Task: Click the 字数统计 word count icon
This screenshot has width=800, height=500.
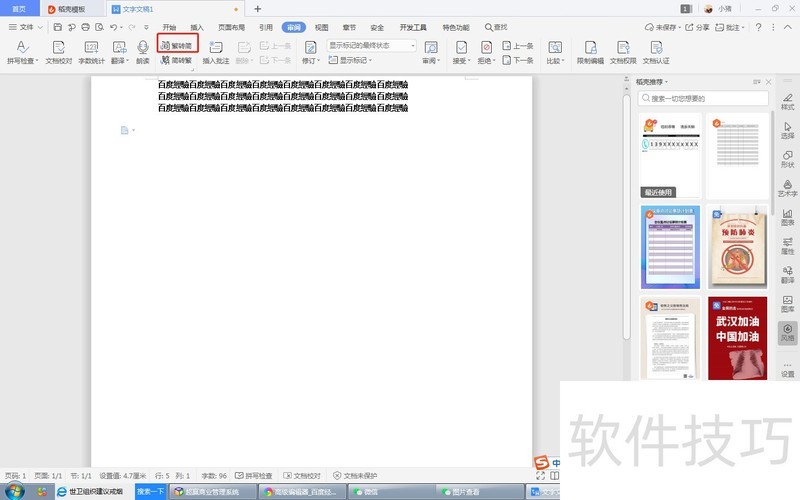Action: point(91,47)
